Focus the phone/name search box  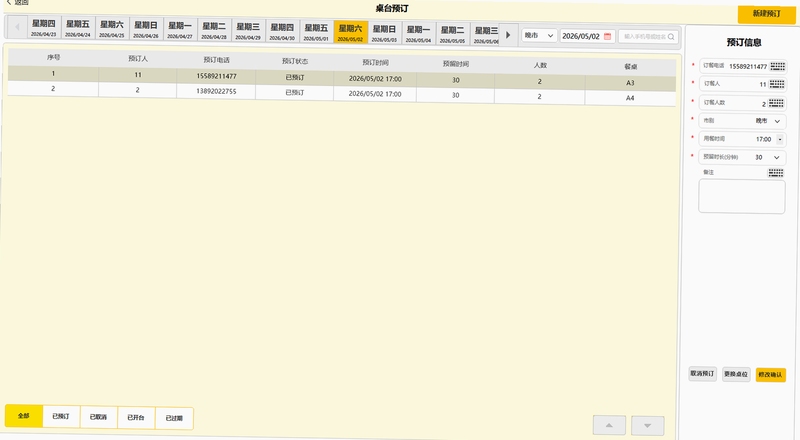click(649, 37)
